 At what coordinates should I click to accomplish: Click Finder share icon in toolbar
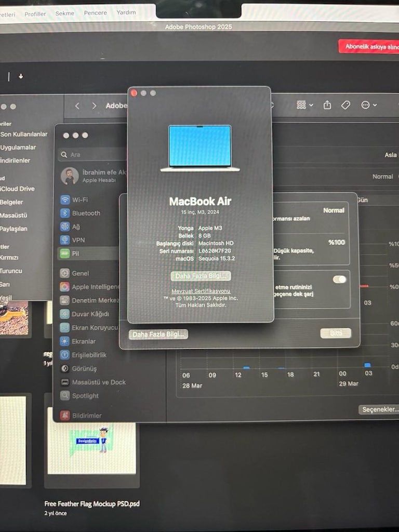click(327, 105)
